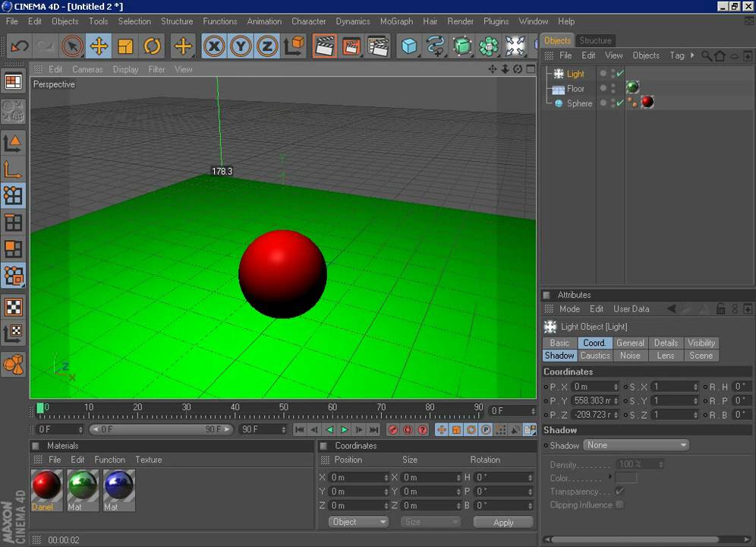Screen dimensions: 756x547
Task: Open the General tab of Light attributes
Action: pyautogui.click(x=630, y=343)
